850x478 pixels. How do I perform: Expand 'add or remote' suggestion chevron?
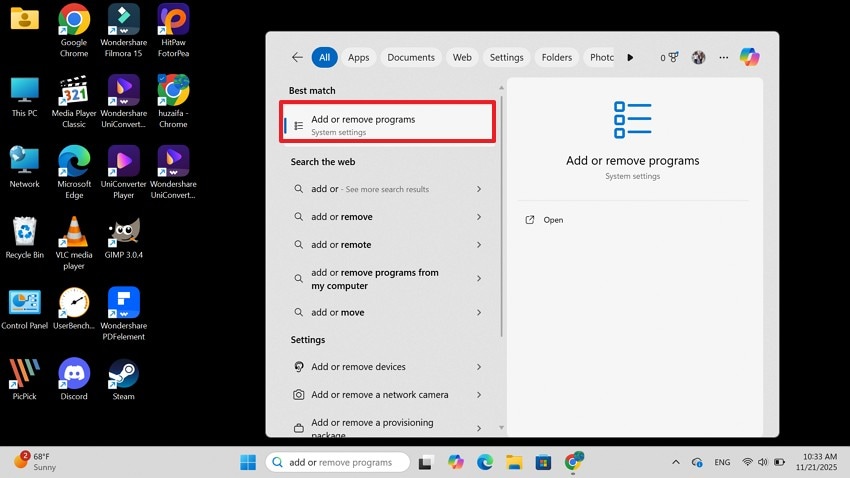[479, 244]
